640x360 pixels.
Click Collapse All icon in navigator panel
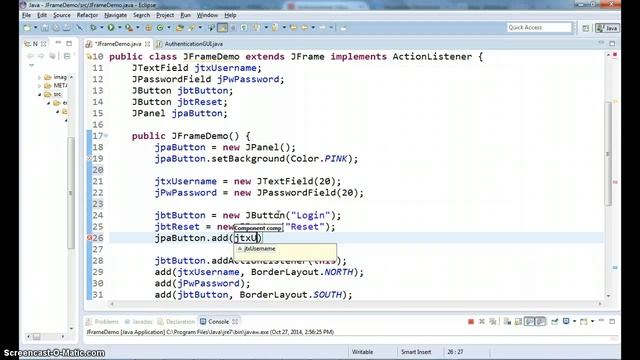[x=67, y=56]
